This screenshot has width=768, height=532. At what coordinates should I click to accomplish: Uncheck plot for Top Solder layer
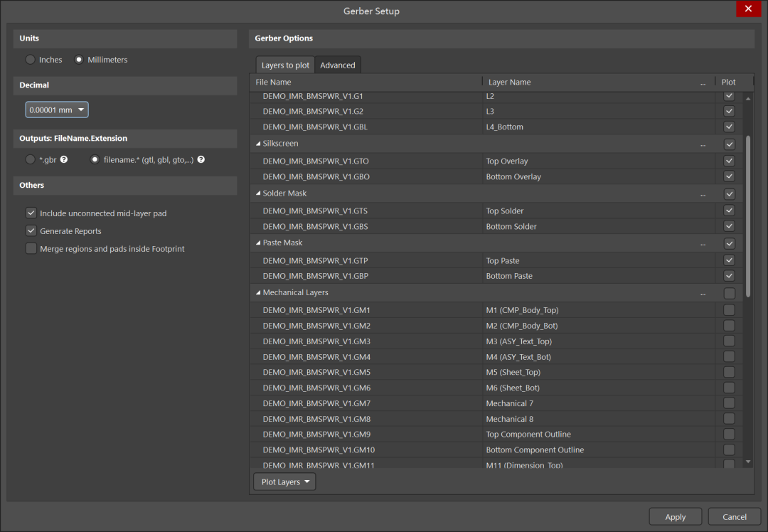coord(729,211)
